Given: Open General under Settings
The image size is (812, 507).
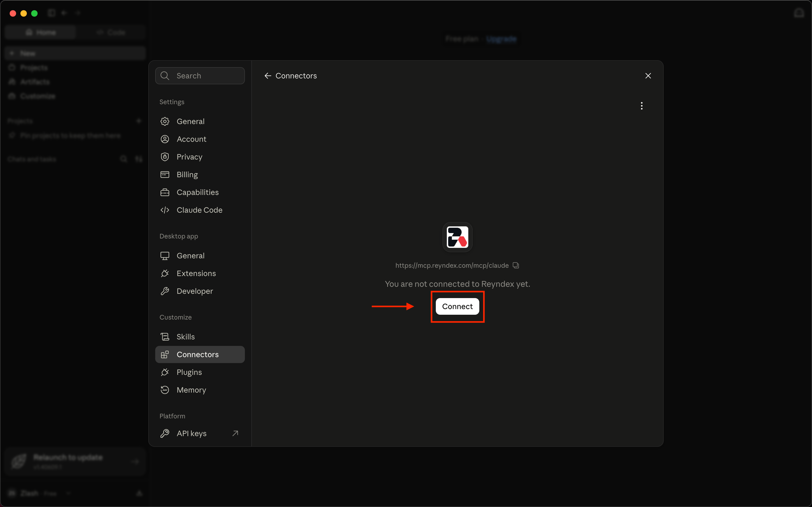Looking at the screenshot, I should pos(200,121).
